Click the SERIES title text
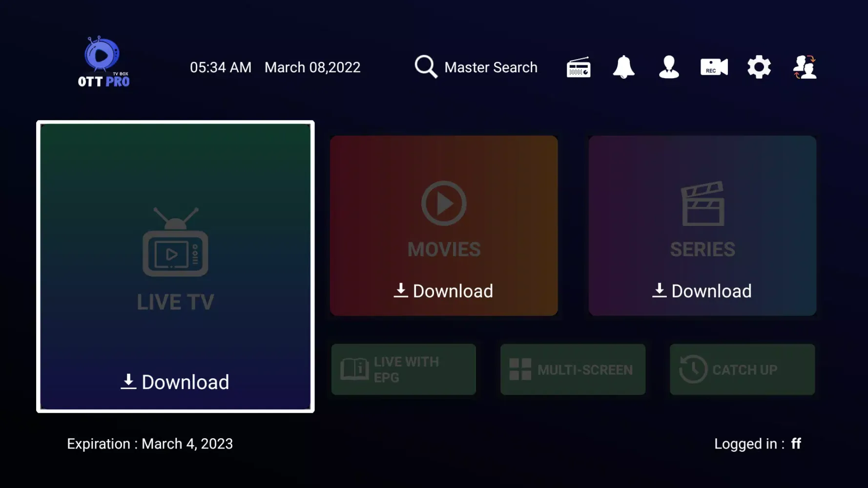Image resolution: width=868 pixels, height=488 pixels. point(703,249)
